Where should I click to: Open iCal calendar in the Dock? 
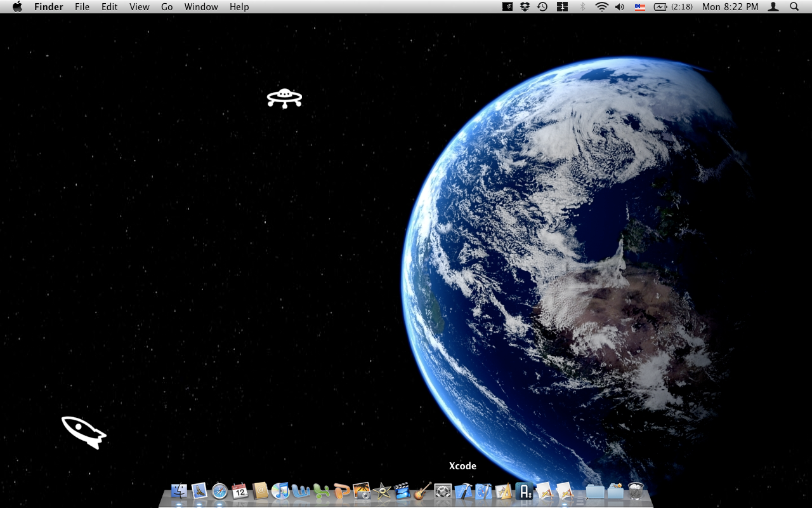coord(240,491)
